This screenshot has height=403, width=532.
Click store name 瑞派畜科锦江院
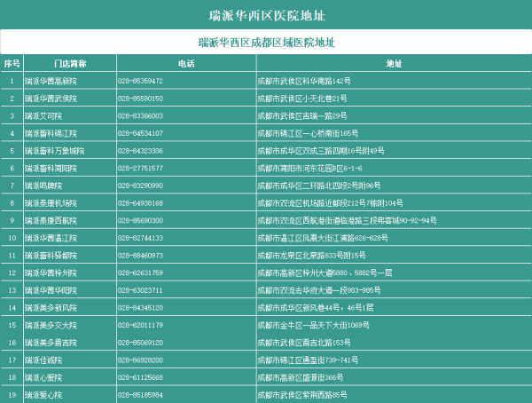click(x=51, y=133)
